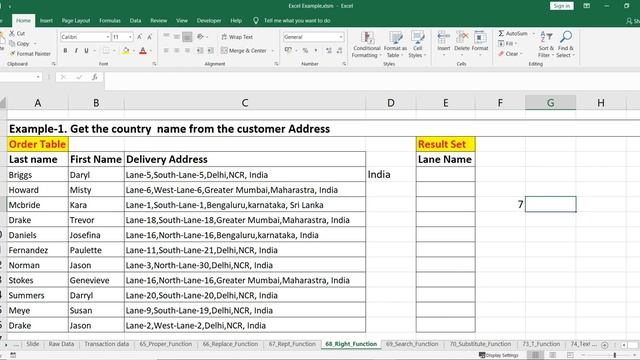Increase decimal places
Screen dimensions: 640x360
329,51
